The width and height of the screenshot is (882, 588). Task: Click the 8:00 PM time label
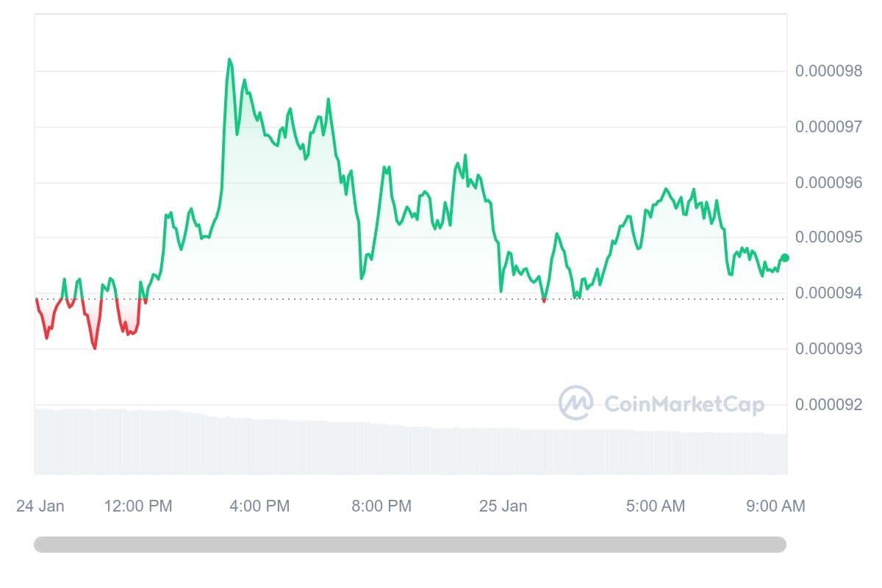pyautogui.click(x=381, y=506)
